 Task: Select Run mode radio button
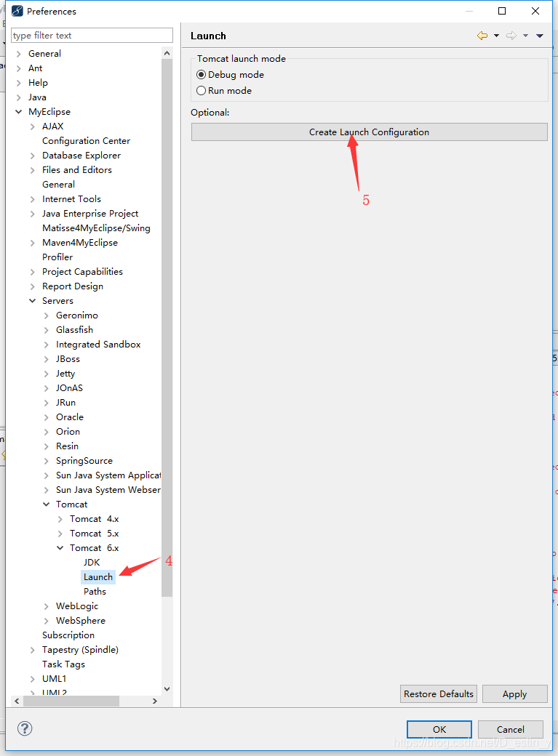coord(202,91)
